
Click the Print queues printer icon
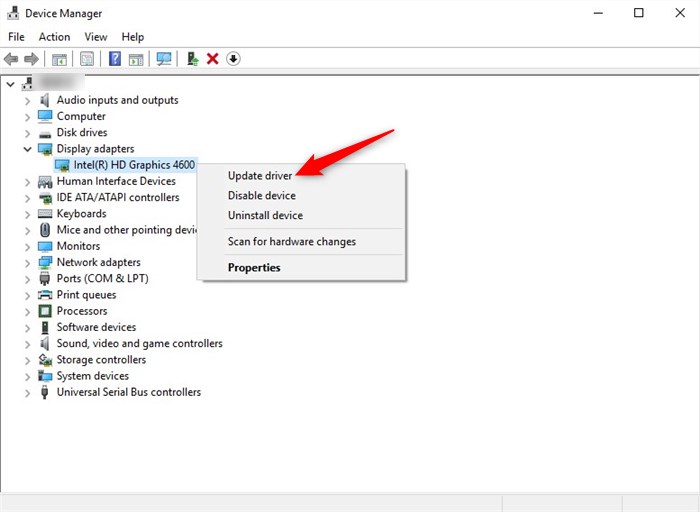[45, 295]
